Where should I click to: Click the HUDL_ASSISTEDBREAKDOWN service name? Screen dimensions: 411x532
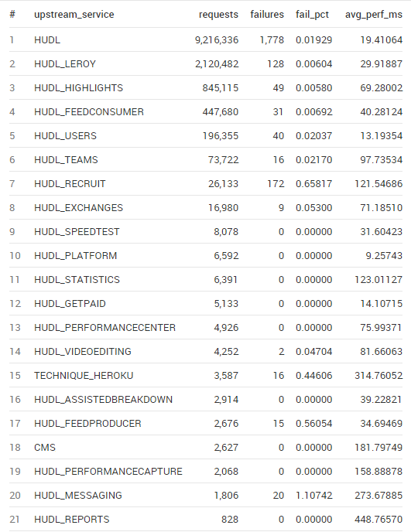tap(103, 399)
